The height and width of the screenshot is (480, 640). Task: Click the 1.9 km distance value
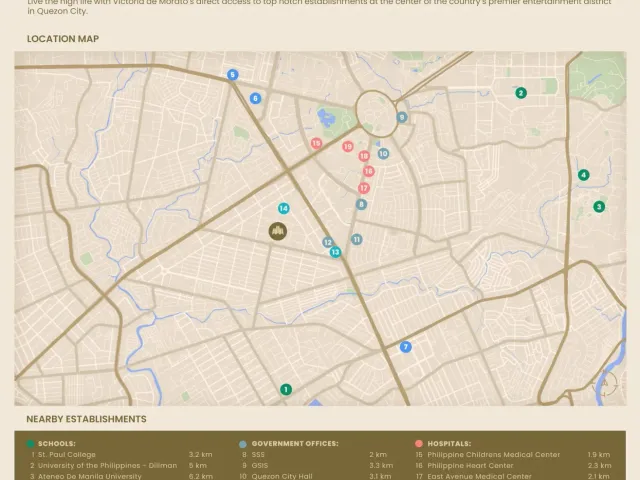pyautogui.click(x=599, y=455)
